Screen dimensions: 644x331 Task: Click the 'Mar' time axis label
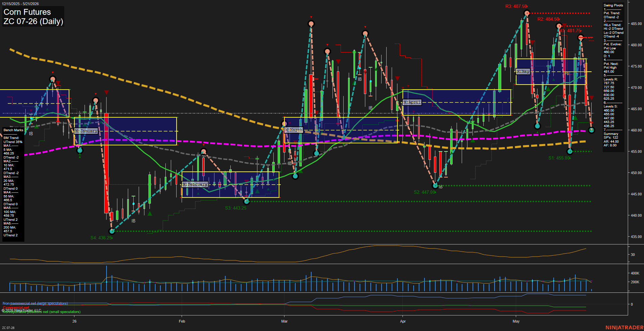pos(284,321)
